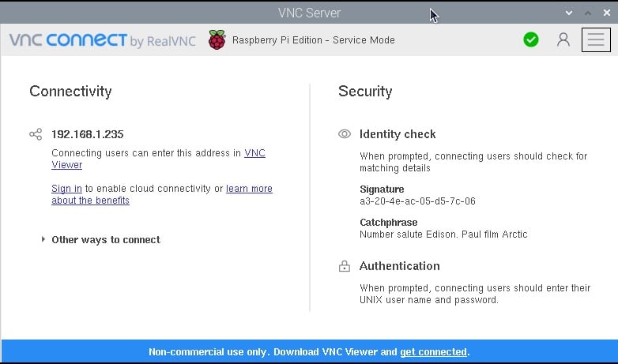Click the green checkmark status icon
The width and height of the screenshot is (618, 364).
[x=531, y=39]
